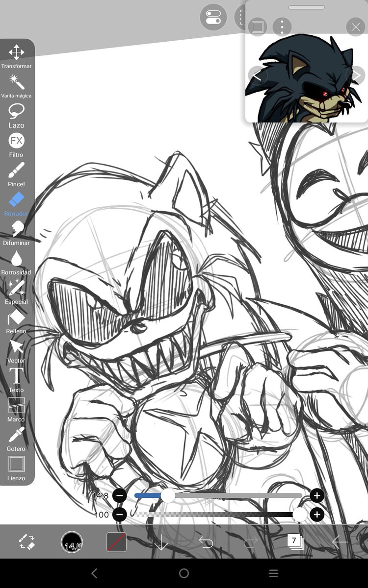
Task: Select the Texto tool
Action: pyautogui.click(x=16, y=380)
